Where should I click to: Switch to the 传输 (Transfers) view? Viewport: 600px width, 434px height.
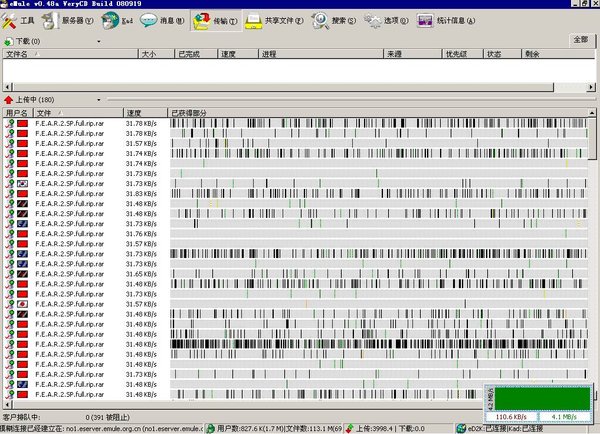215,21
